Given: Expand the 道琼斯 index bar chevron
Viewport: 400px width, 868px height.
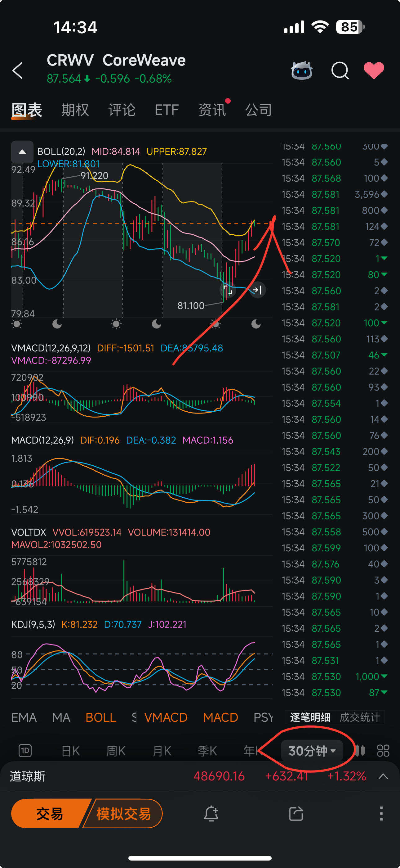Looking at the screenshot, I should tap(383, 776).
